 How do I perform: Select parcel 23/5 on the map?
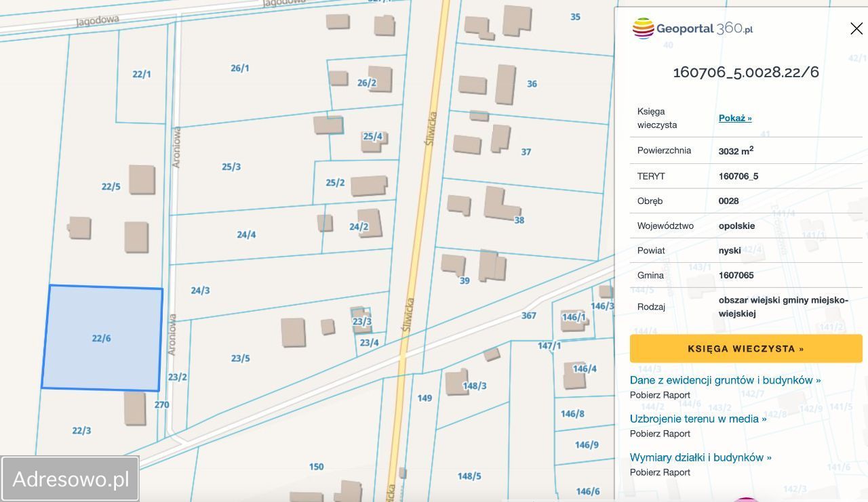click(240, 358)
